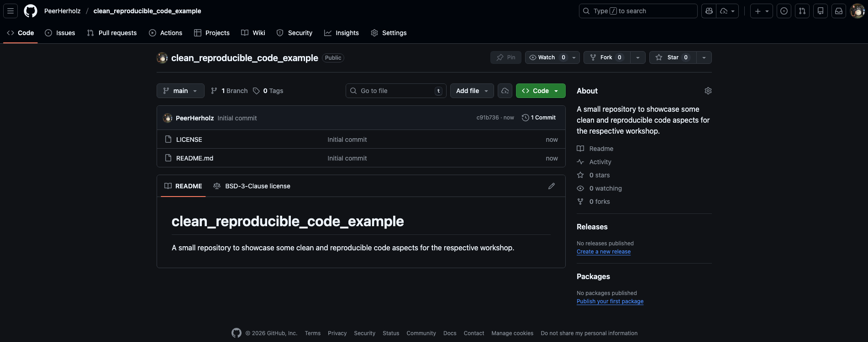Click 'Create a new release' link
This screenshot has height=342, width=868.
(x=604, y=252)
